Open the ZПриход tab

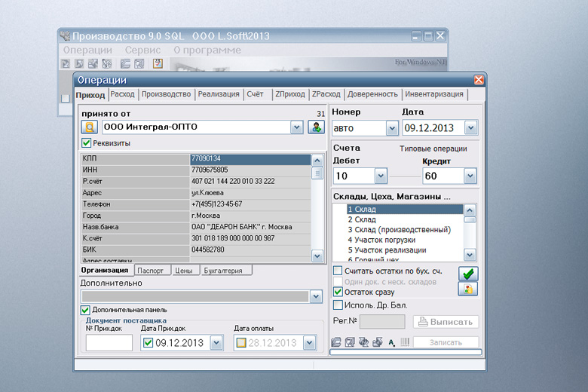point(290,94)
